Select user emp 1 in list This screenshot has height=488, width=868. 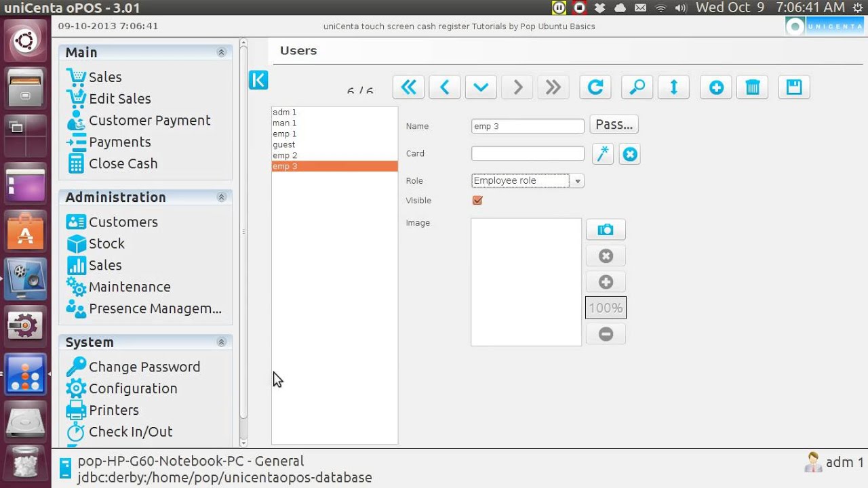pos(334,134)
